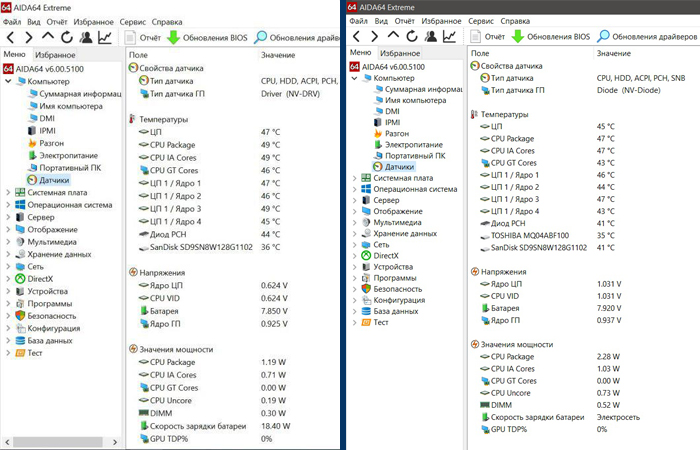This screenshot has width=700, height=450.
Task: Select База данных in right window tree
Action: (390, 311)
